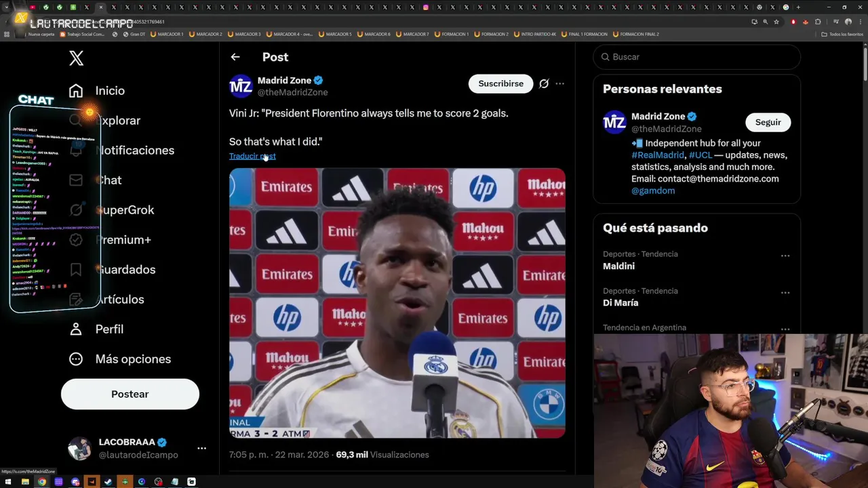Play the Vini Jr interview video
868x488 pixels.
[397, 303]
